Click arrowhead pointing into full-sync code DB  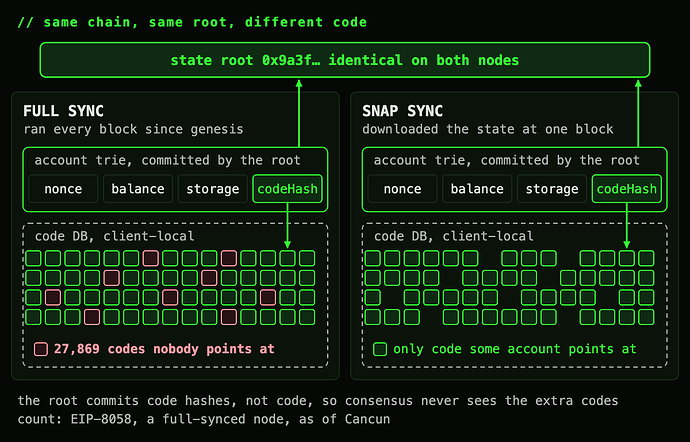point(287,244)
